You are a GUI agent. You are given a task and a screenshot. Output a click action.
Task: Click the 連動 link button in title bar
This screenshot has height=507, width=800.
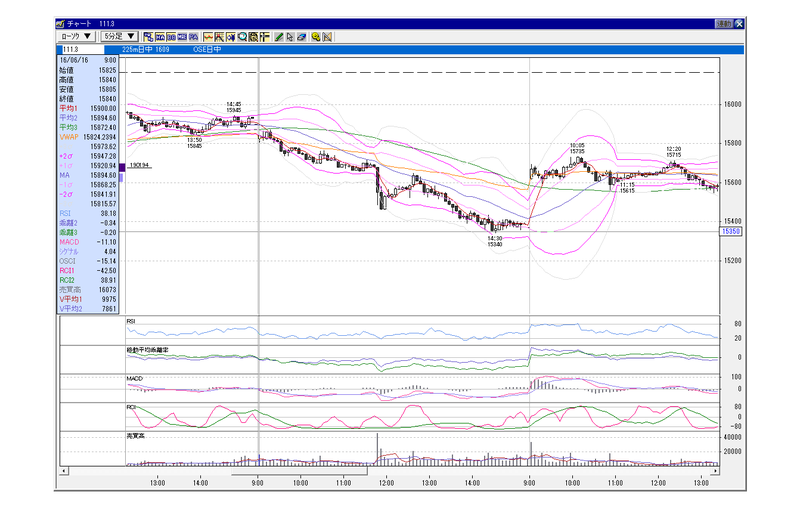724,23
